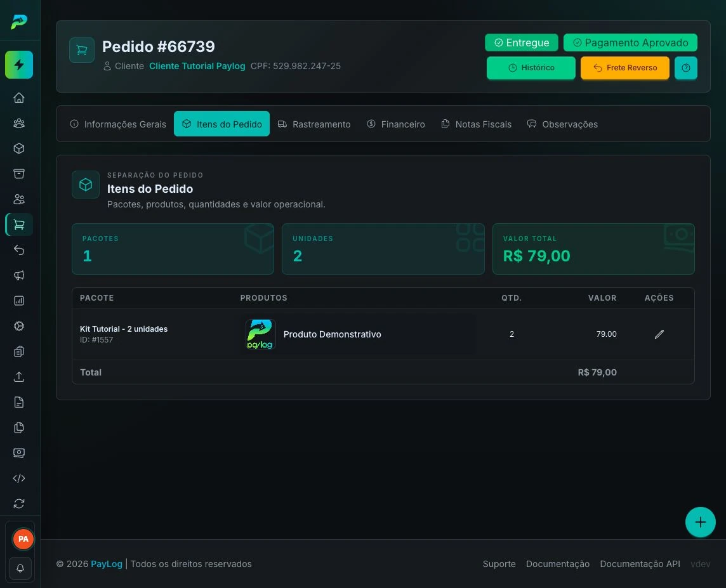The height and width of the screenshot is (588, 726).
Task: Open the Cliente Tutorial Paylog link
Action: tap(197, 66)
